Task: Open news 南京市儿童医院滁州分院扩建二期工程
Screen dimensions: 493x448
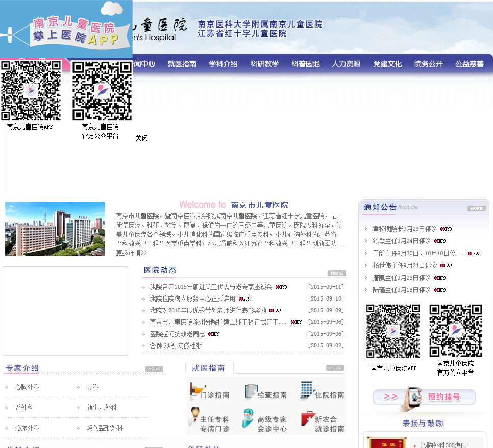Action: pyautogui.click(x=218, y=322)
